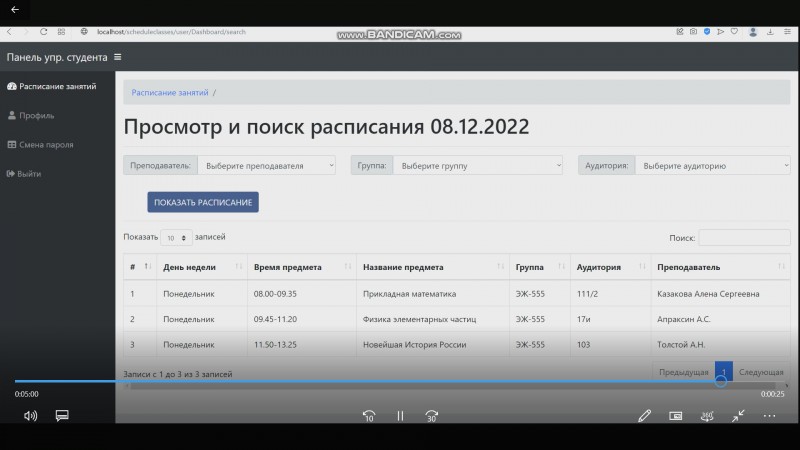Screen dimensions: 800x450
Task: Open the browser profile account icon
Action: [753, 32]
